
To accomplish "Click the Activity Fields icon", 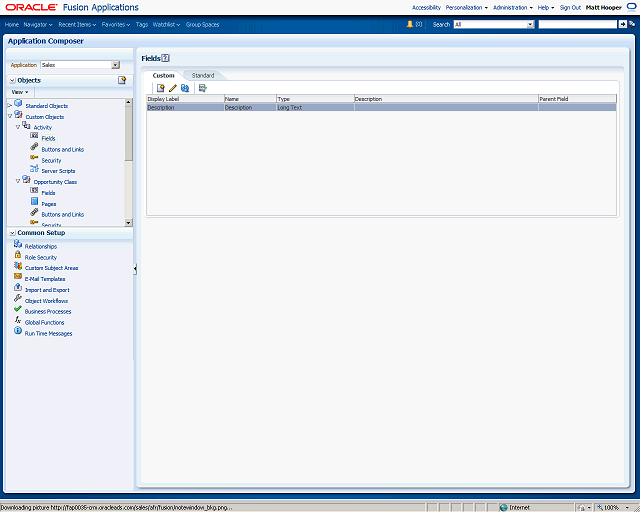I will pyautogui.click(x=34, y=136).
